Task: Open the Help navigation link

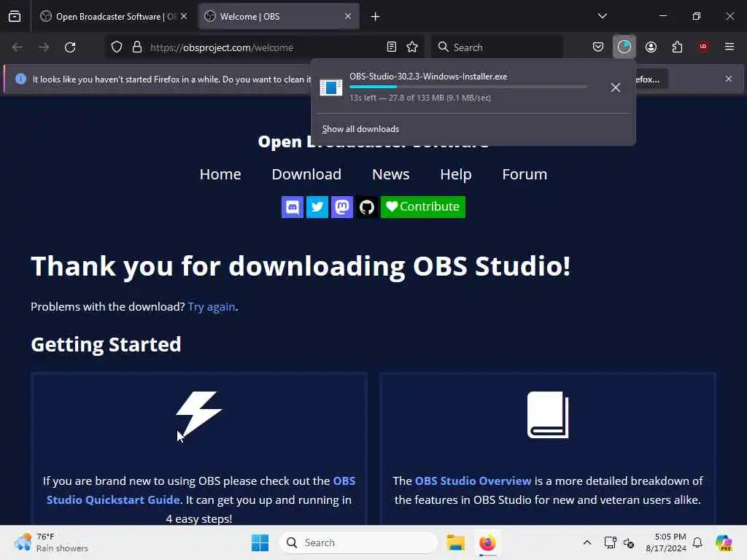Action: [x=455, y=174]
